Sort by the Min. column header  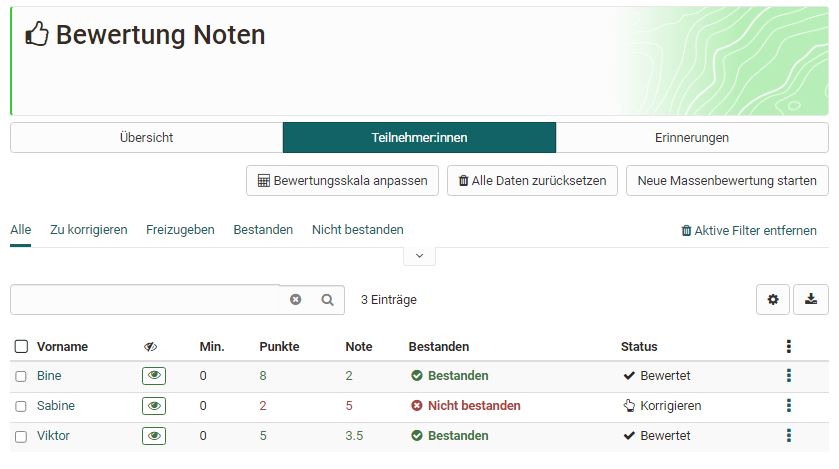click(x=212, y=347)
